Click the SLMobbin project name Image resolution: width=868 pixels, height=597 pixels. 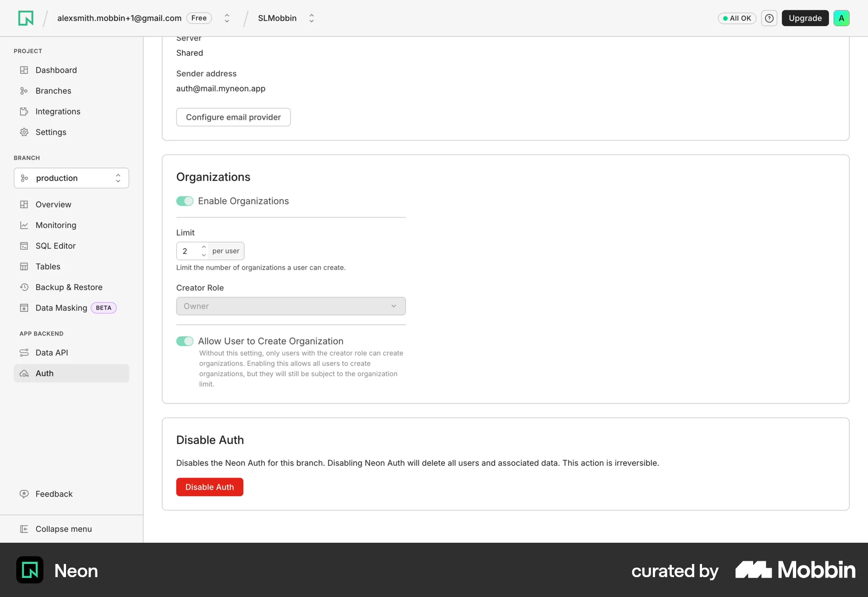point(277,18)
